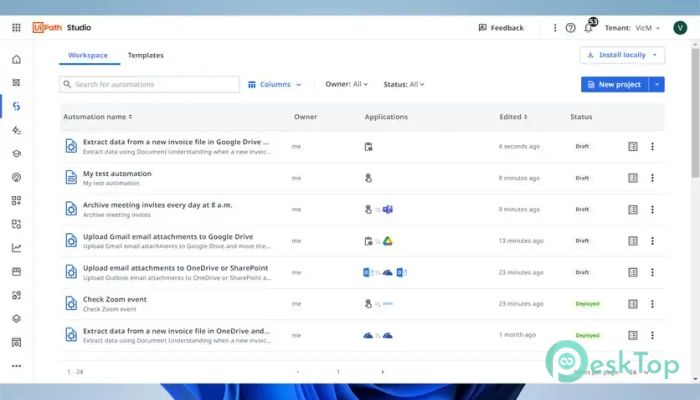This screenshot has width=700, height=400.
Task: Click the Status column header
Action: click(581, 117)
